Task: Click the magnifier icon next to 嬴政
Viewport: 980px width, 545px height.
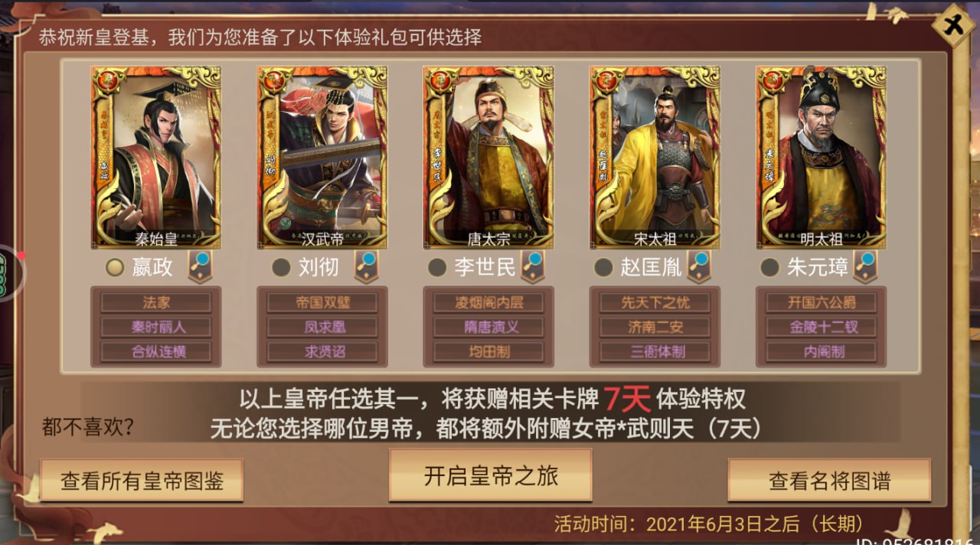Action: 201,266
